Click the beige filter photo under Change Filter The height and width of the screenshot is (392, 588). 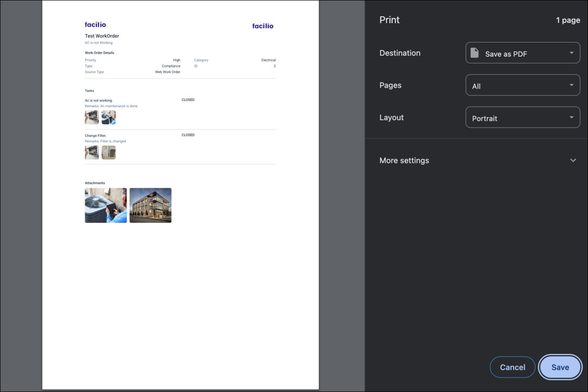(x=108, y=153)
